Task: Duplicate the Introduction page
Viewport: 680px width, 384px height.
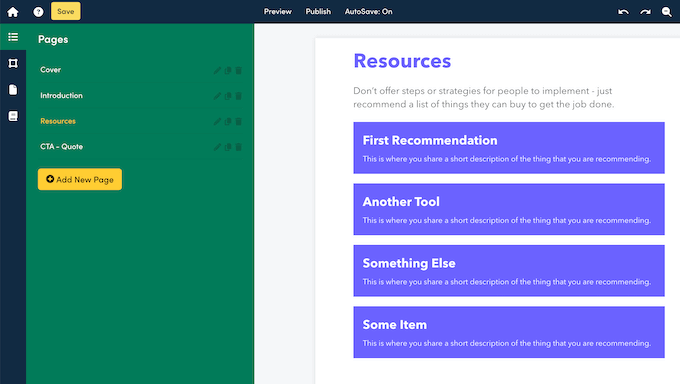Action: coord(228,96)
